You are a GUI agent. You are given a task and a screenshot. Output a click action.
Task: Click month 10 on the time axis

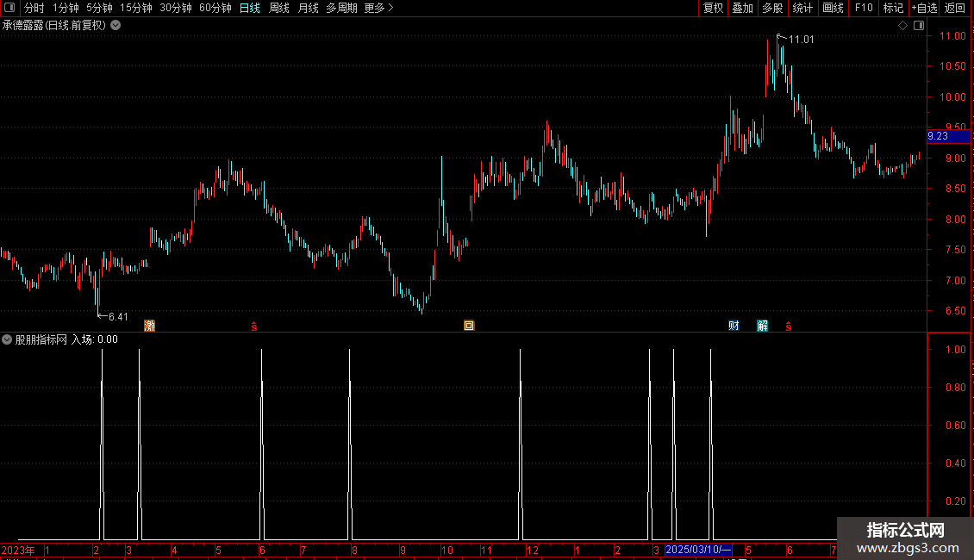coord(447,550)
